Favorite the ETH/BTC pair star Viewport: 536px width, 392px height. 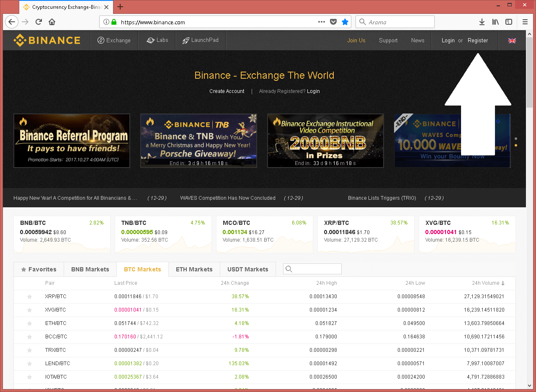click(x=29, y=323)
